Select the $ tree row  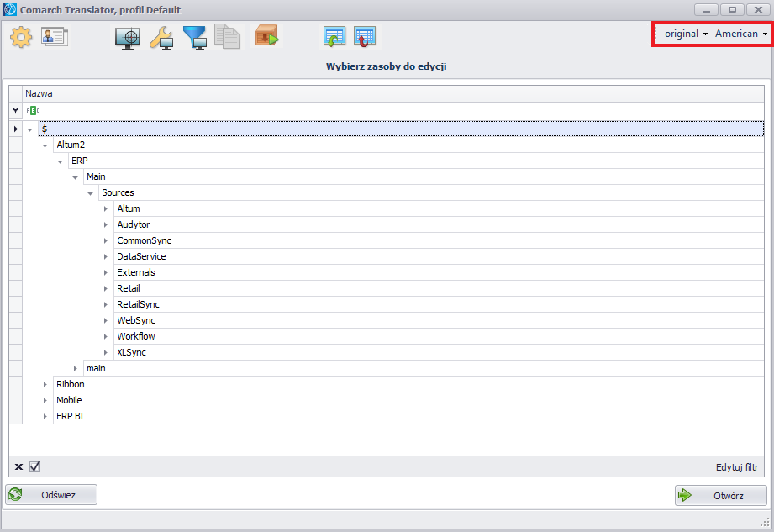401,129
